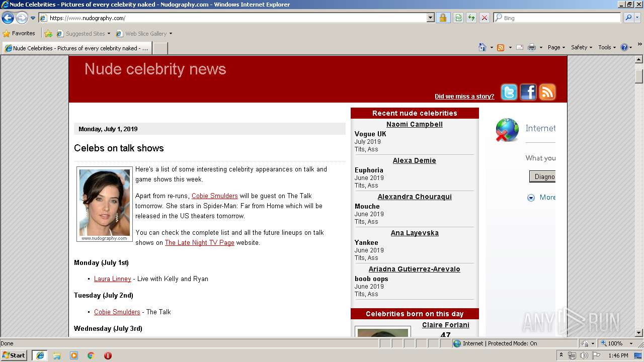Open the Action Center flag icon
644x362 pixels.
(x=596, y=355)
